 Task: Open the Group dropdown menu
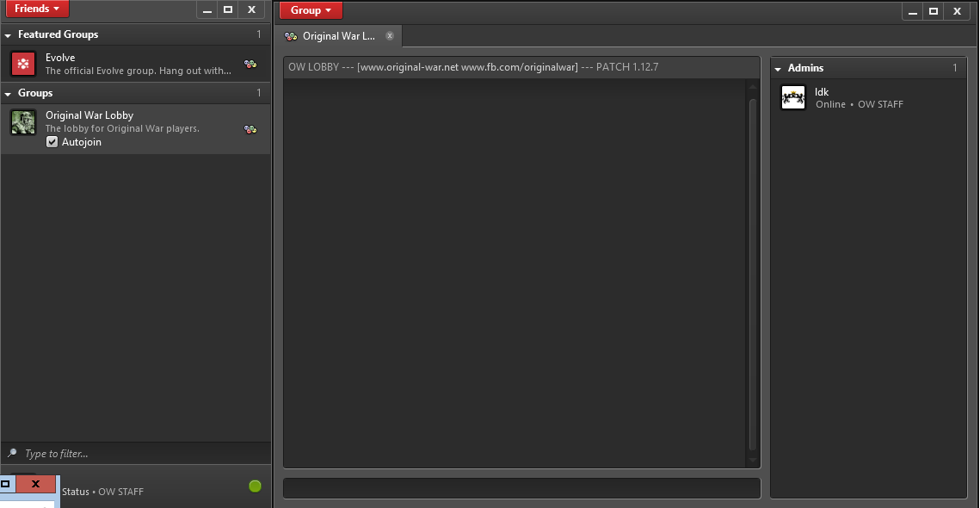click(x=311, y=10)
